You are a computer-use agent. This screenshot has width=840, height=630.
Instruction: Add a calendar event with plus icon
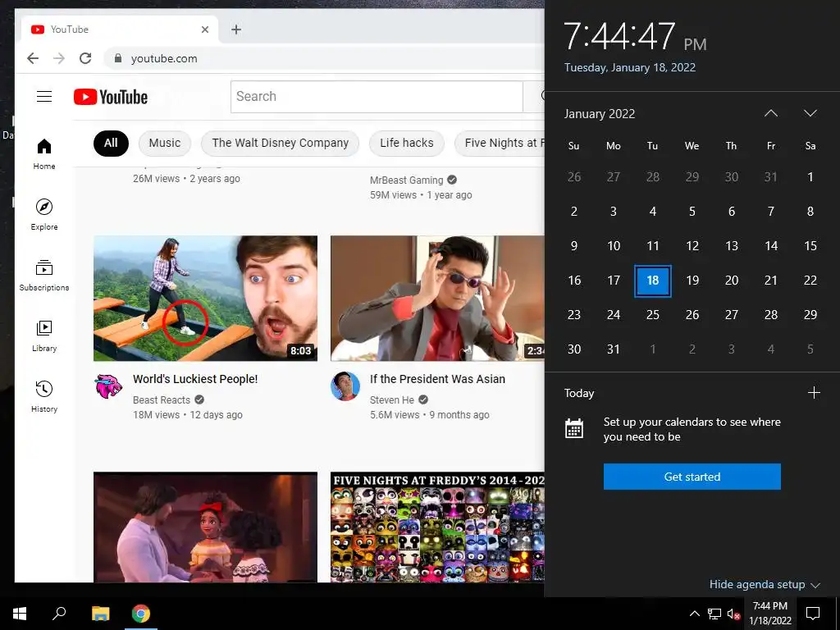(x=814, y=393)
